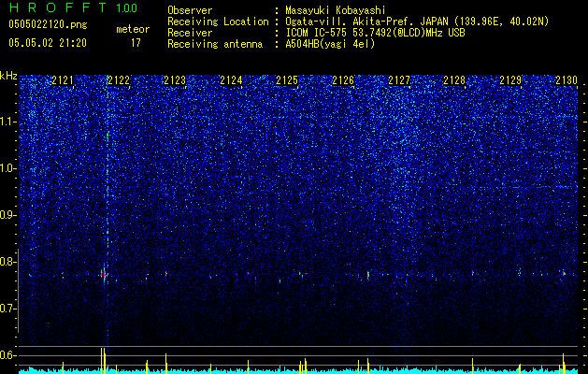Click the 2128 time marker
588x374 pixels.
point(454,80)
